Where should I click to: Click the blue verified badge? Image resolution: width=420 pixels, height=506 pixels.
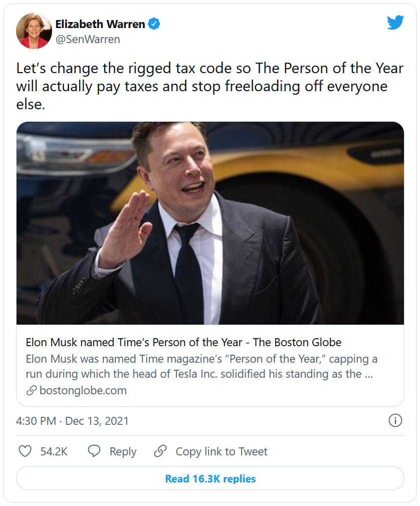click(154, 24)
